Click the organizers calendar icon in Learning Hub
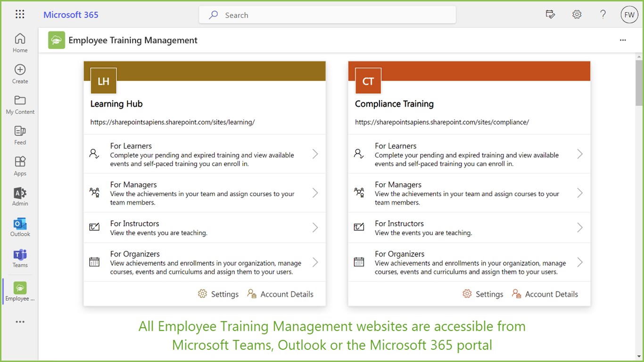 pyautogui.click(x=94, y=262)
